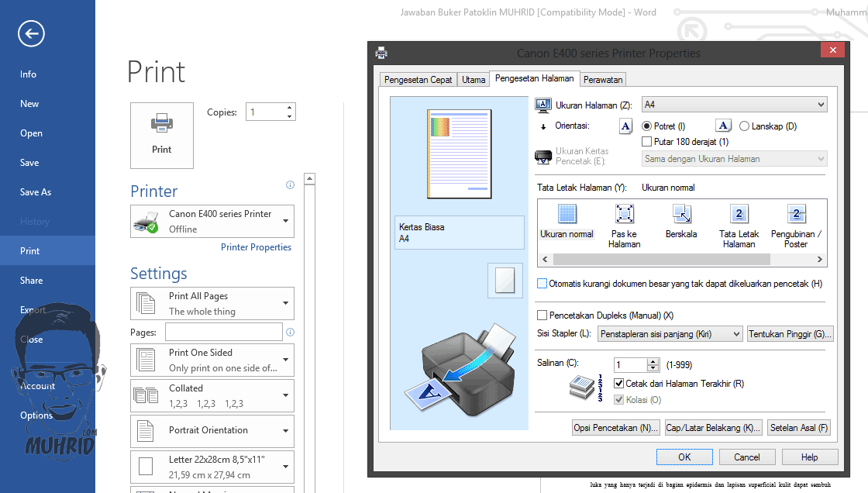868x493 pixels.
Task: Click the page preview thumbnail in dialog
Action: 460,154
